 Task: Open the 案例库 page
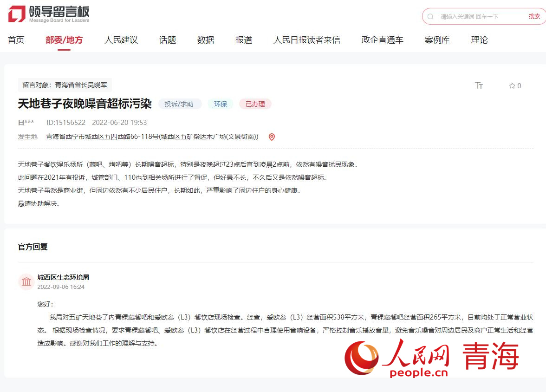click(437, 40)
